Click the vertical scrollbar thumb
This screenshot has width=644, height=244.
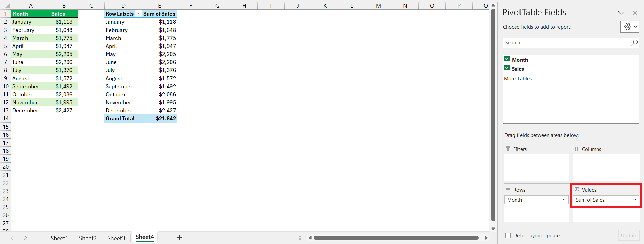point(493,115)
